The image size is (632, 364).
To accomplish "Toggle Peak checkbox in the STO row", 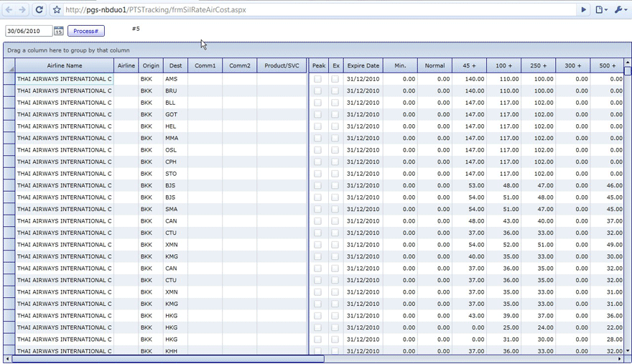I will [317, 174].
